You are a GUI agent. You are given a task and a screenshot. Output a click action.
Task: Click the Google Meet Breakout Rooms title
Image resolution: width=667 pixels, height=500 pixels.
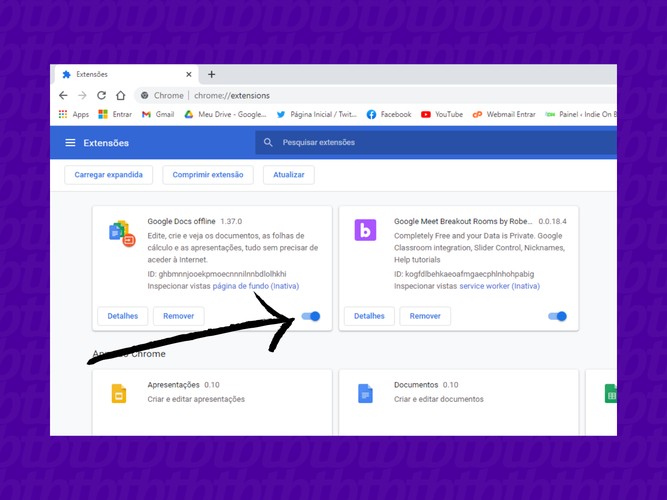(463, 221)
